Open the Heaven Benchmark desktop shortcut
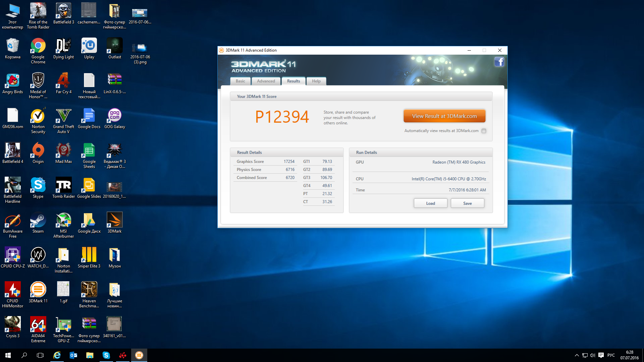The height and width of the screenshot is (362, 644). pos(89,290)
